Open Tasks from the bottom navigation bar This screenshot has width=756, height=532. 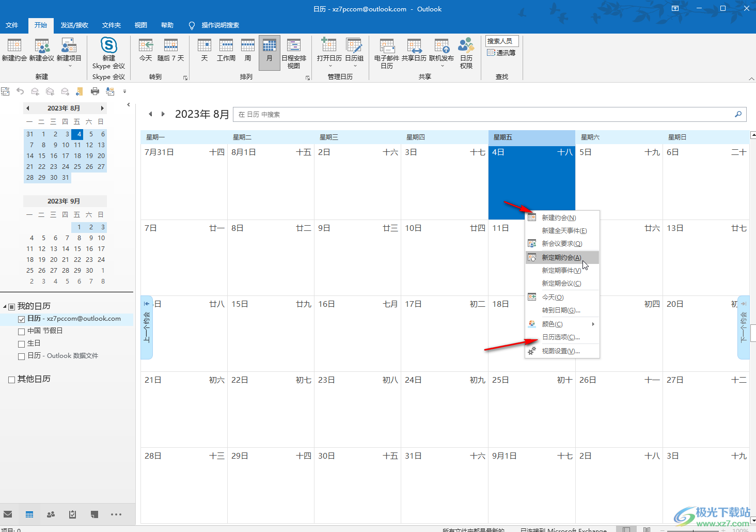pos(72,514)
